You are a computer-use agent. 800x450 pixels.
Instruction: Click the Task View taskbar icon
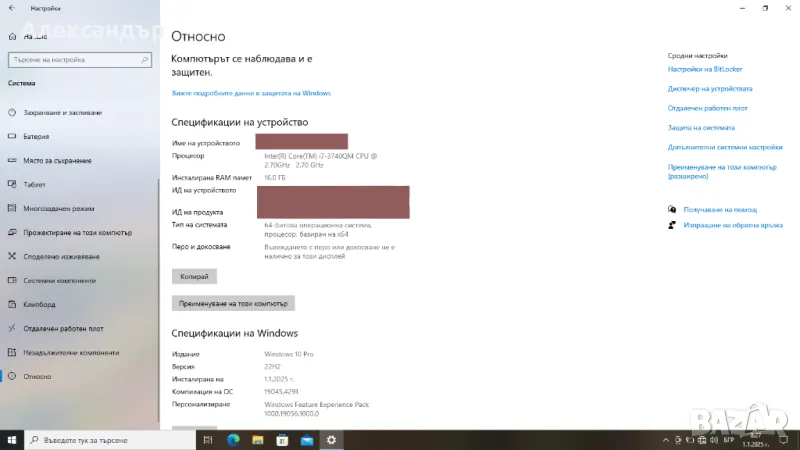(208, 439)
